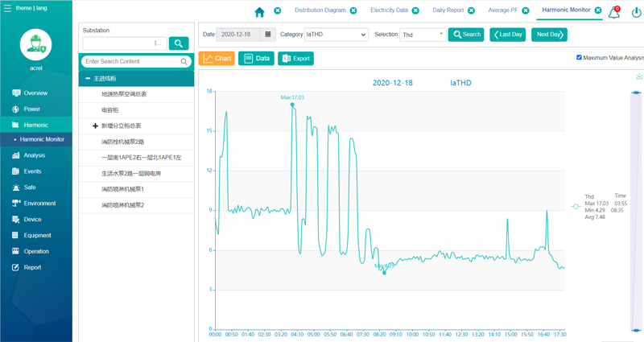
Task: Toggle the Maximum Value Analysis checkbox
Action: pyautogui.click(x=579, y=58)
